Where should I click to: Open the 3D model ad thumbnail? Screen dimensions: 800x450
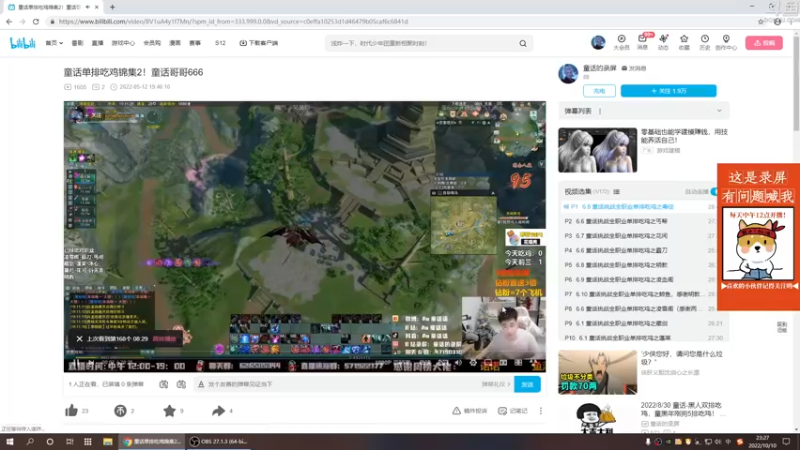coord(597,150)
